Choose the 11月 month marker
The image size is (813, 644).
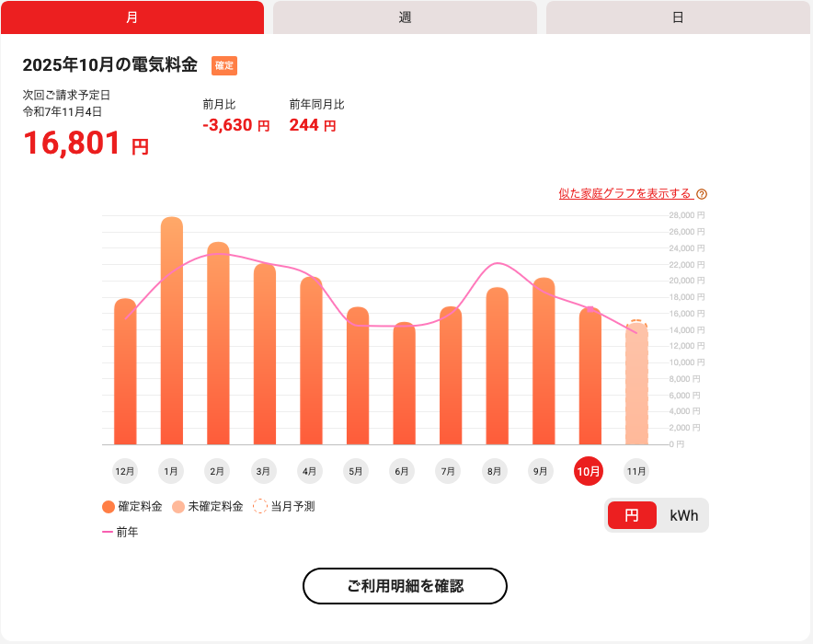[x=636, y=471]
